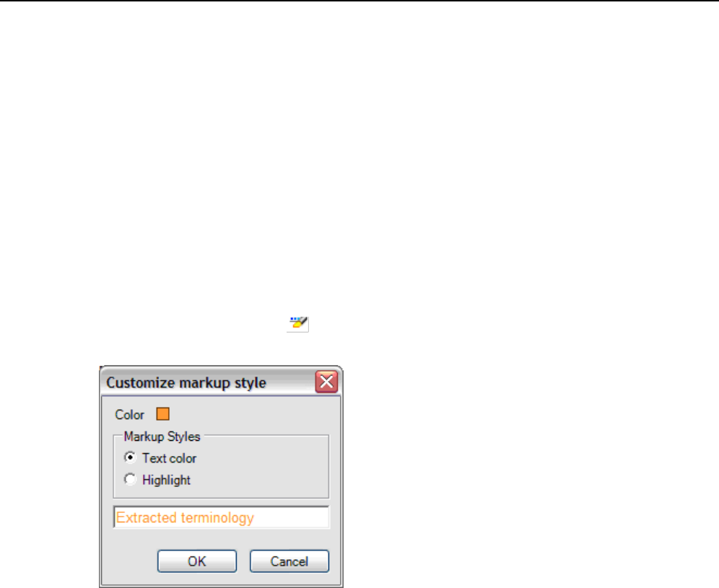Click the Color label text
This screenshot has height=588, width=719.
tap(129, 415)
